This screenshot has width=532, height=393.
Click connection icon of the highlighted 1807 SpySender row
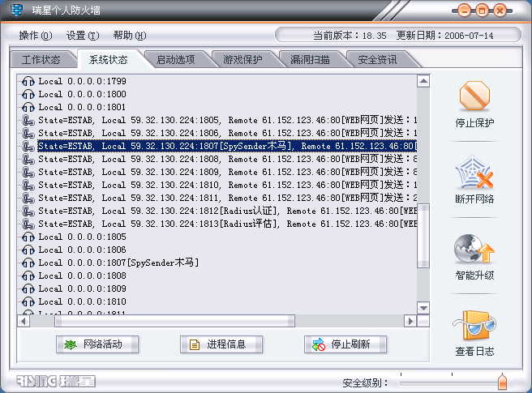pyautogui.click(x=28, y=146)
